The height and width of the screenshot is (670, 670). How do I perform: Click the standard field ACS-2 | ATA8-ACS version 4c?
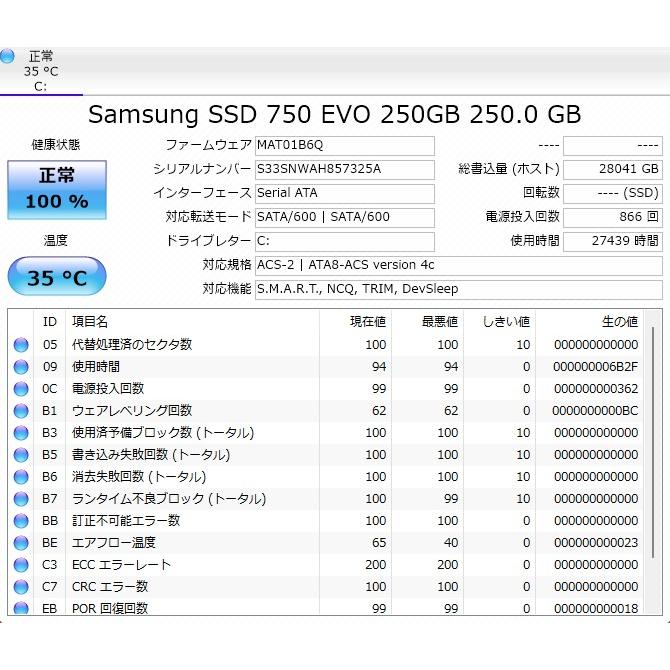(x=459, y=265)
